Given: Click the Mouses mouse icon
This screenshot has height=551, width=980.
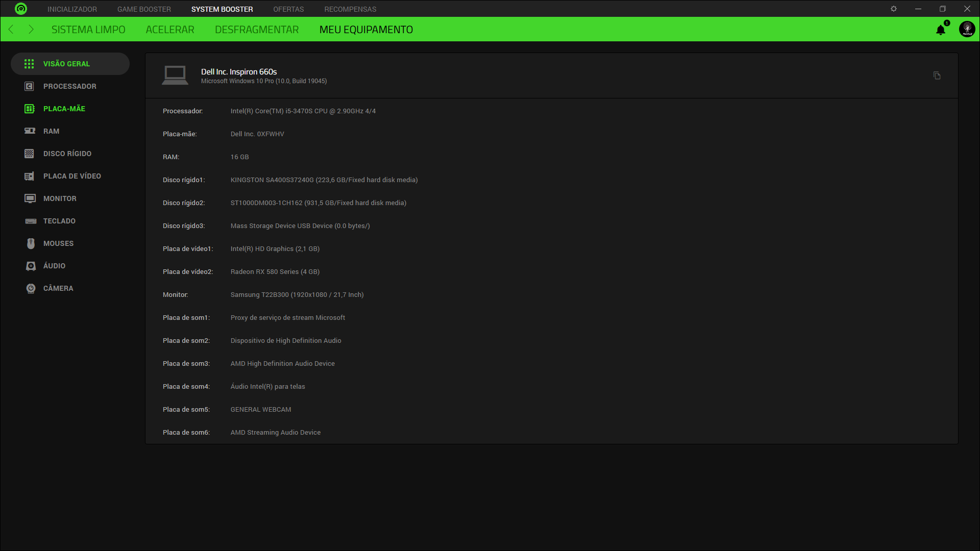Looking at the screenshot, I should coord(31,243).
